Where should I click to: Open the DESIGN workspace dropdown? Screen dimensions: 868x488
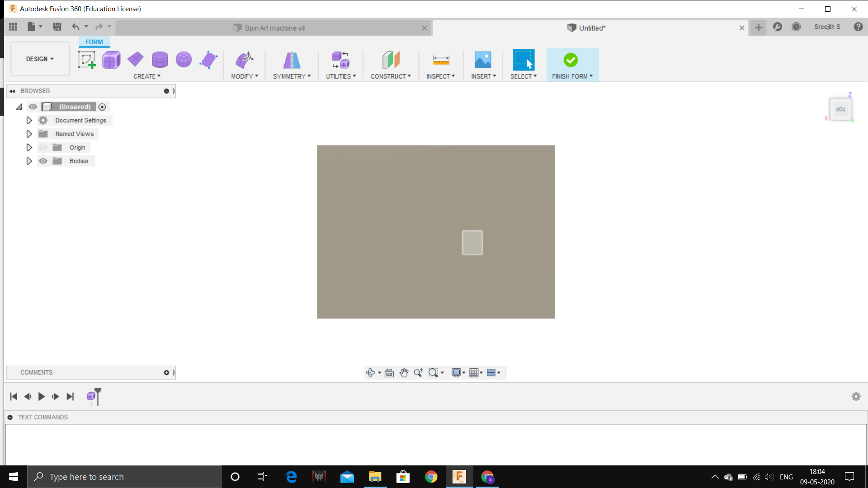coord(40,59)
